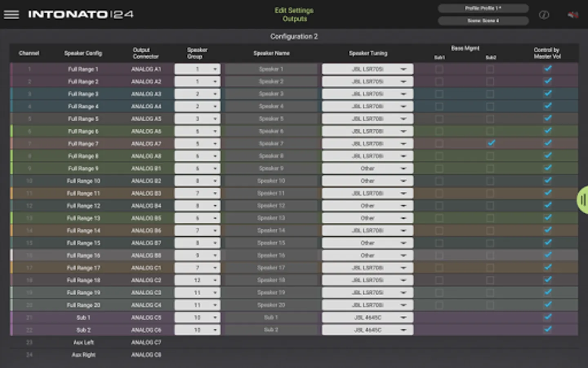Open Speaker Tuning dropdown for Full Range 1

[367, 69]
